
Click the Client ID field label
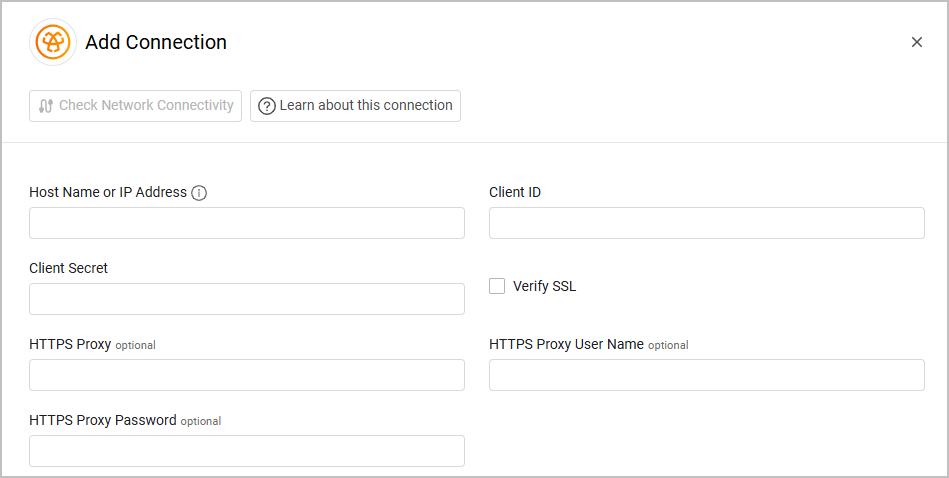pyautogui.click(x=515, y=192)
